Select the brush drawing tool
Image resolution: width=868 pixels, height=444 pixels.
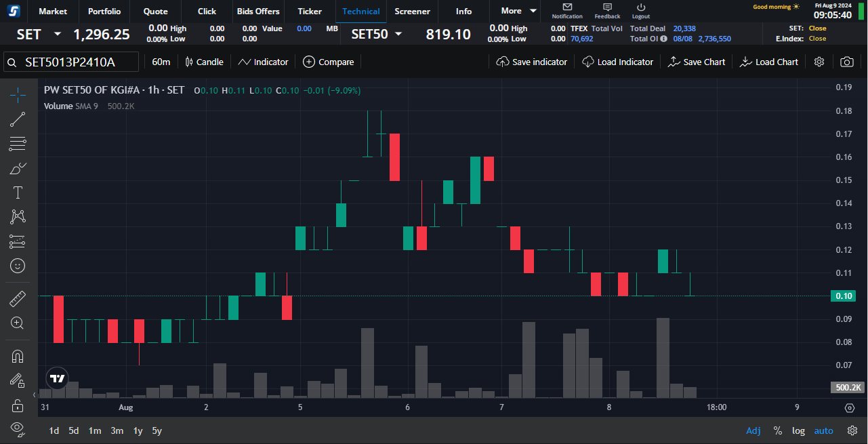[18, 168]
